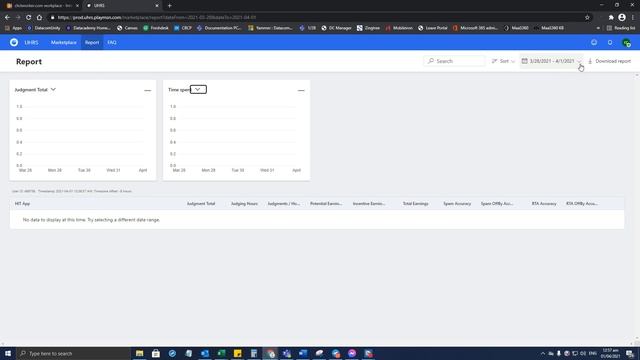The image size is (640, 360).
Task: Open the Marketplace tab
Action: coord(64,42)
